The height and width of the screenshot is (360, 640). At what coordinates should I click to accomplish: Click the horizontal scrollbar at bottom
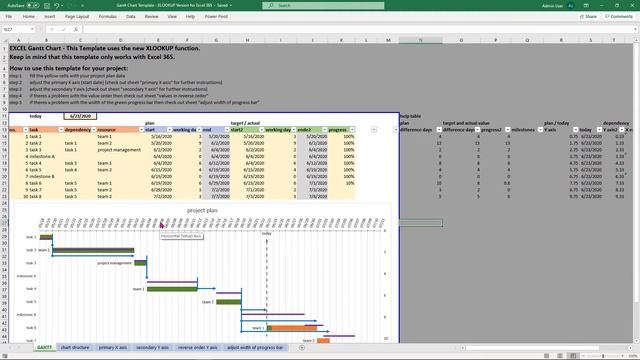(x=531, y=348)
